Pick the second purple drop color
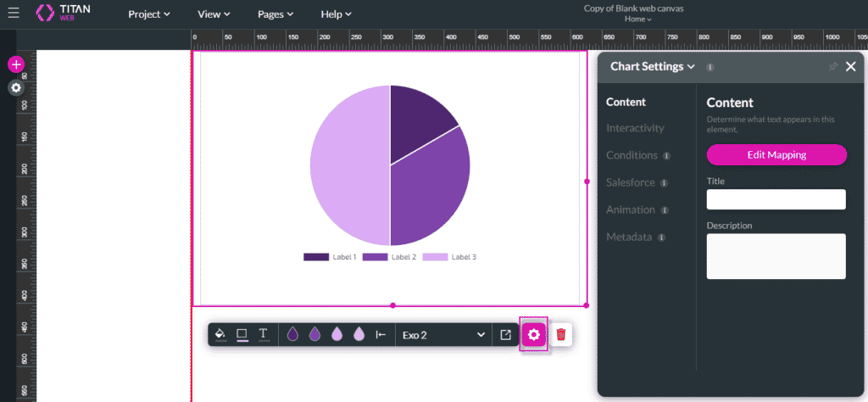 pos(314,334)
